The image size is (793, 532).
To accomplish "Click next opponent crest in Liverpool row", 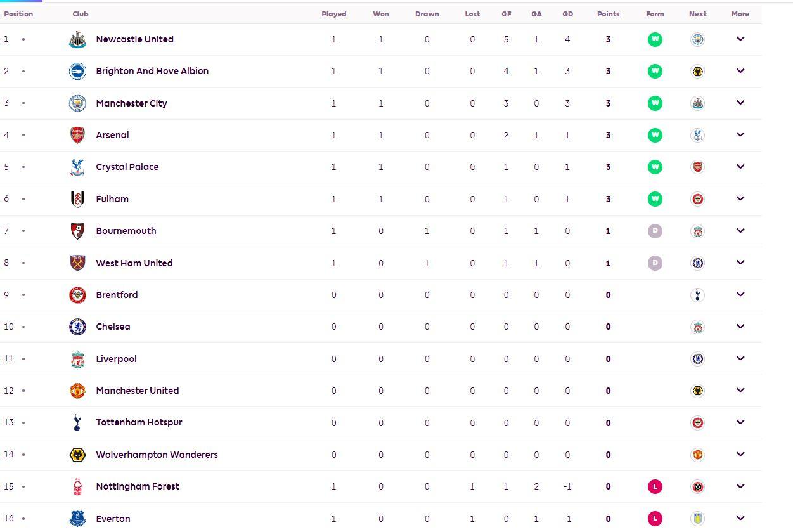I will coord(697,359).
